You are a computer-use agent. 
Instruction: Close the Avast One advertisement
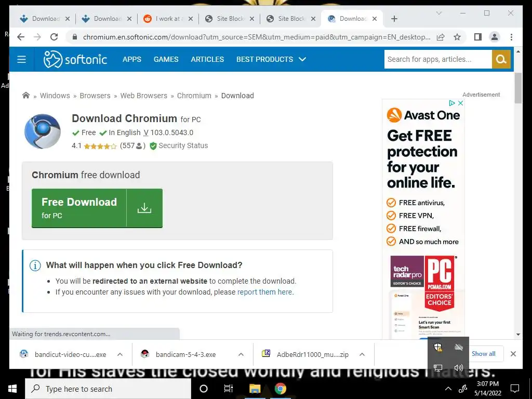point(460,103)
